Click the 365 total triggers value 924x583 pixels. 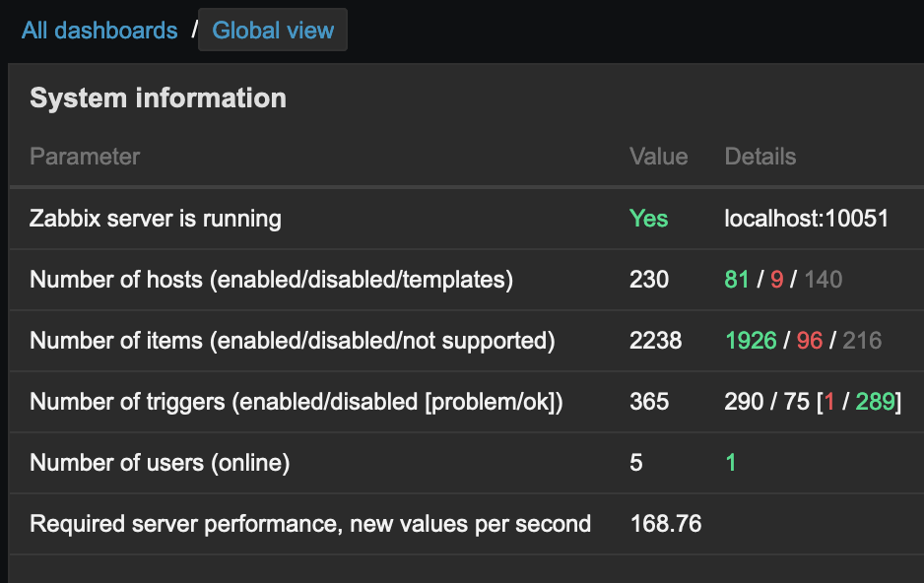point(649,402)
